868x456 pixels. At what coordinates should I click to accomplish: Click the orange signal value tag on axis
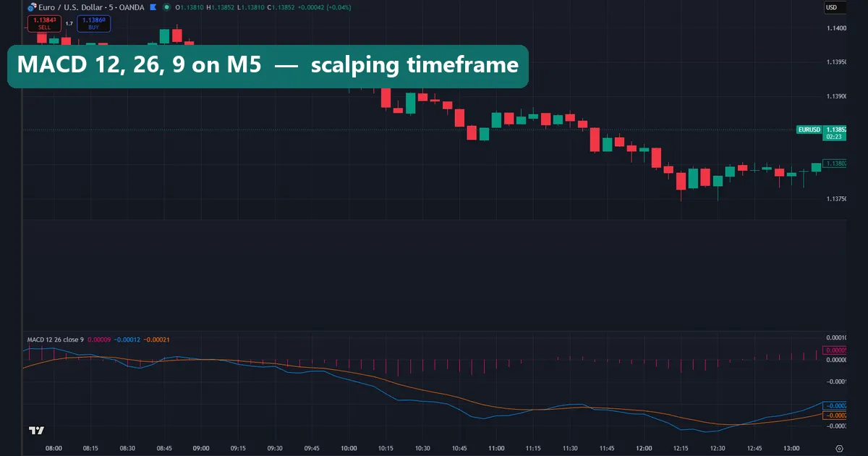pos(835,415)
